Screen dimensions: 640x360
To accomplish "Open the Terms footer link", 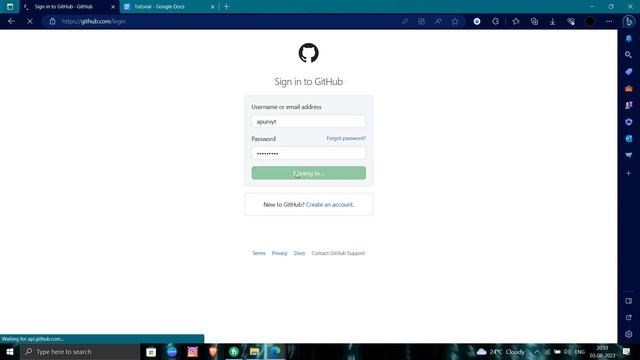I will (259, 253).
